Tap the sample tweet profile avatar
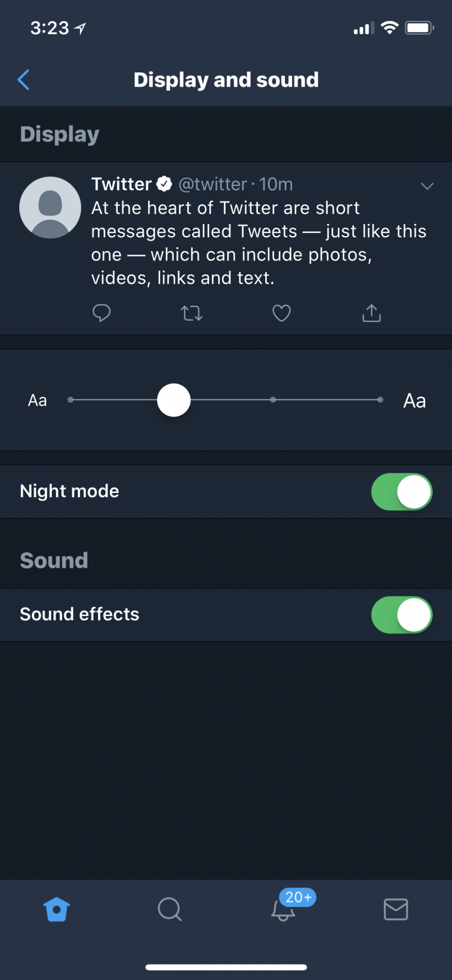This screenshot has width=452, height=980. pyautogui.click(x=50, y=207)
